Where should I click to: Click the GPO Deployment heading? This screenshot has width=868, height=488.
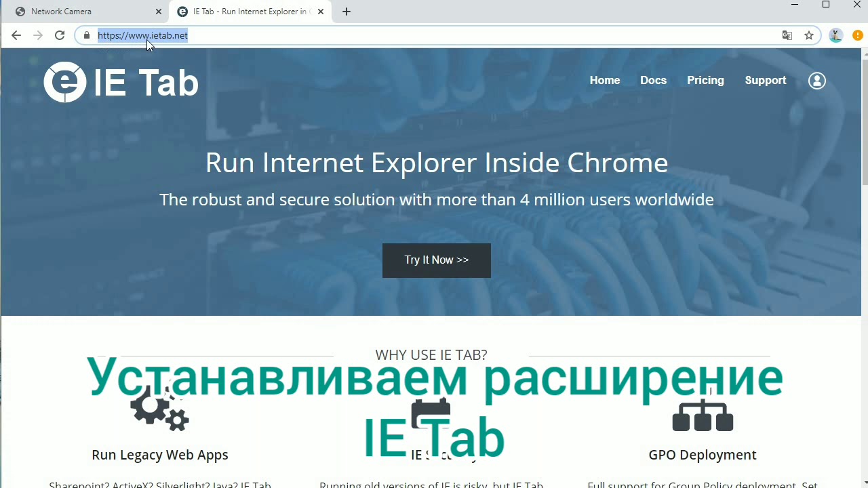pos(703,455)
